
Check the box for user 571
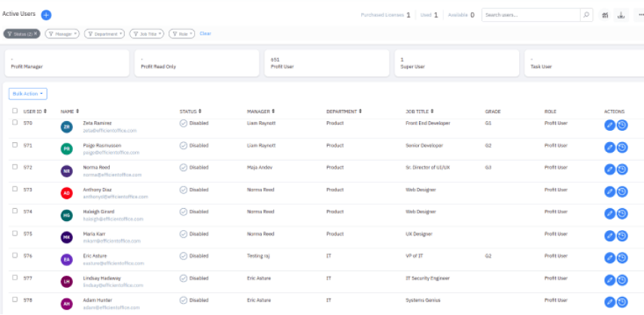15,145
